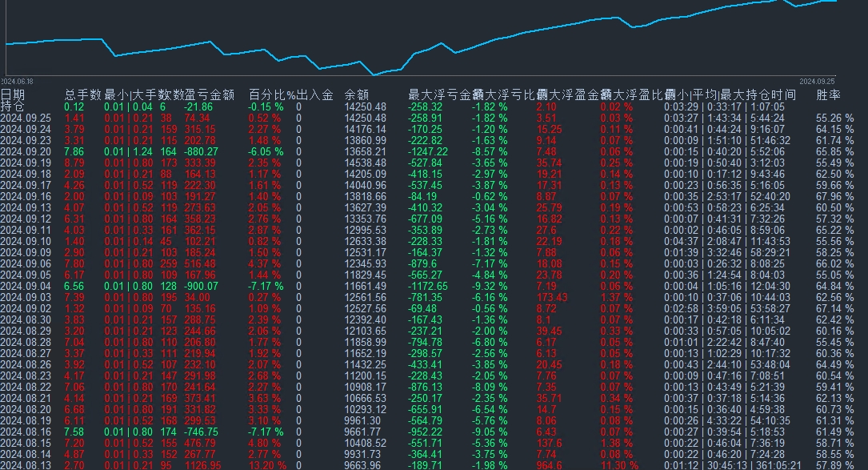Click the balance value 9961.30

click(x=362, y=420)
